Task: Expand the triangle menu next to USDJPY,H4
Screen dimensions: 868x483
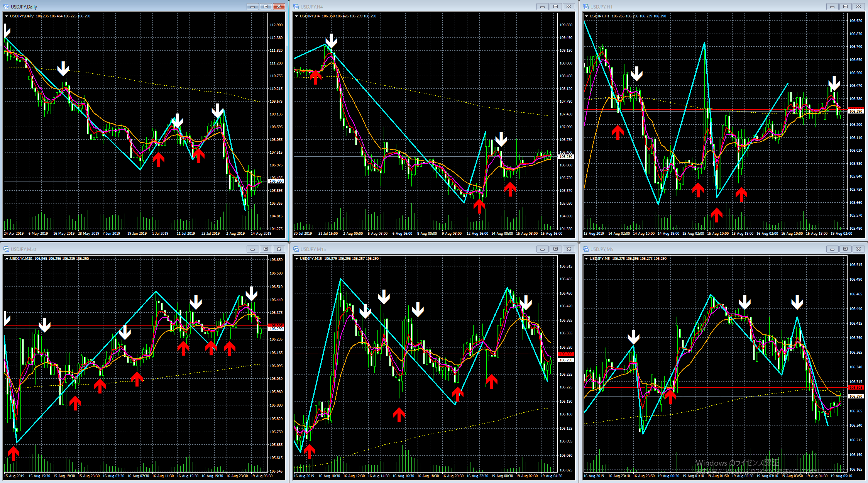Action: point(296,16)
